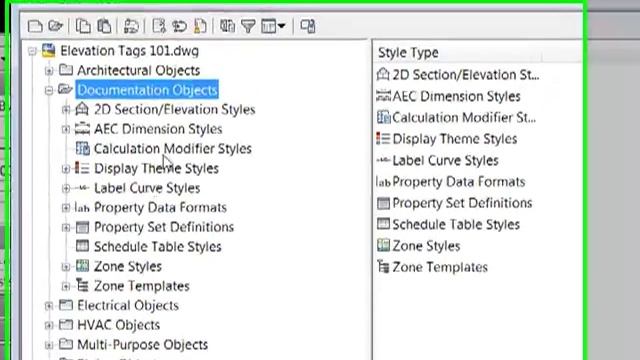Click the Paste toolbar icon
640x360 pixels.
pos(104,27)
